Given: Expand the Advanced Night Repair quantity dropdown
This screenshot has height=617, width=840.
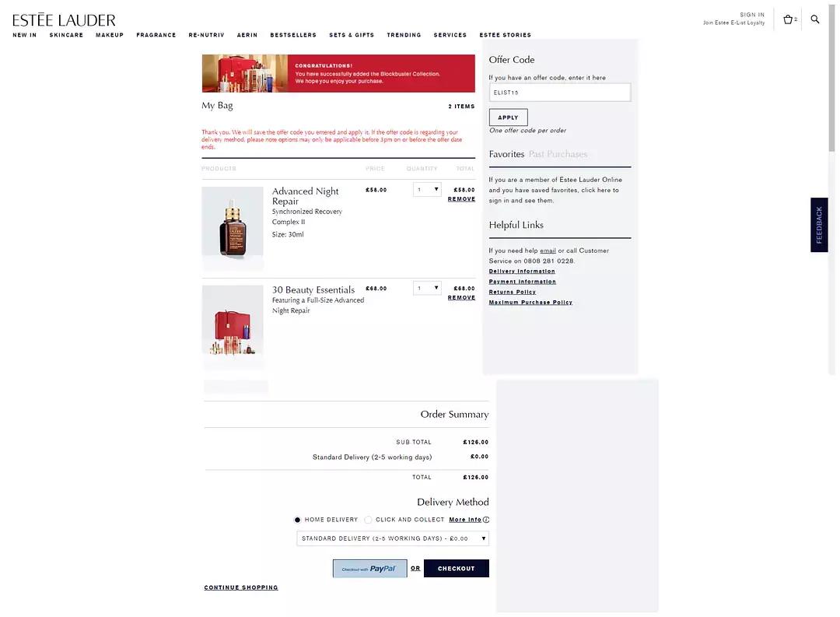Looking at the screenshot, I should pyautogui.click(x=427, y=189).
